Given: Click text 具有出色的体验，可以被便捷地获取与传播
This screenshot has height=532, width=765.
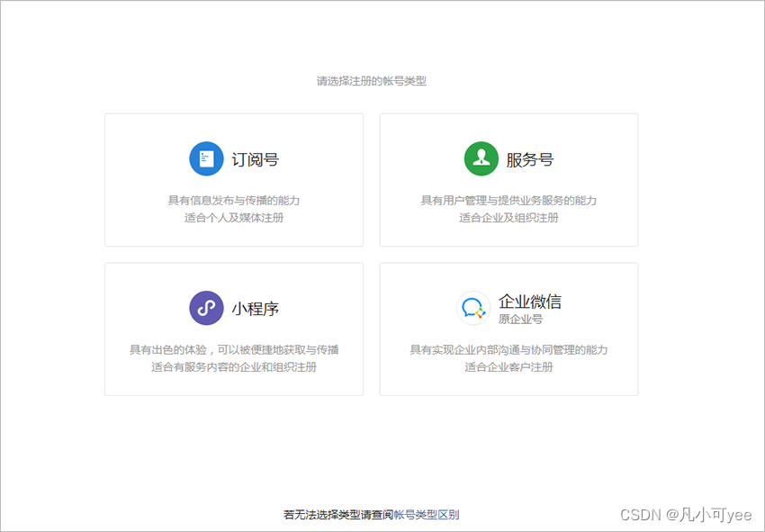Looking at the screenshot, I should (x=234, y=349).
